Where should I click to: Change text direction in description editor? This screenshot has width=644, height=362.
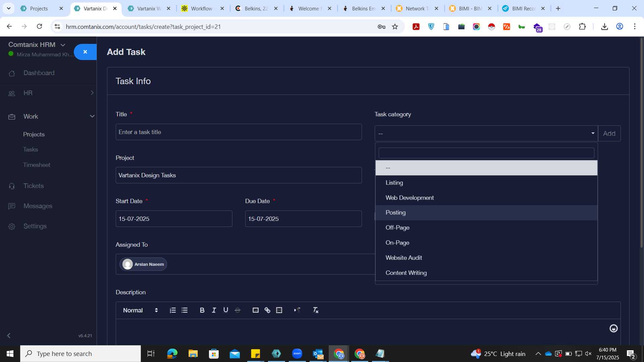[297, 310]
